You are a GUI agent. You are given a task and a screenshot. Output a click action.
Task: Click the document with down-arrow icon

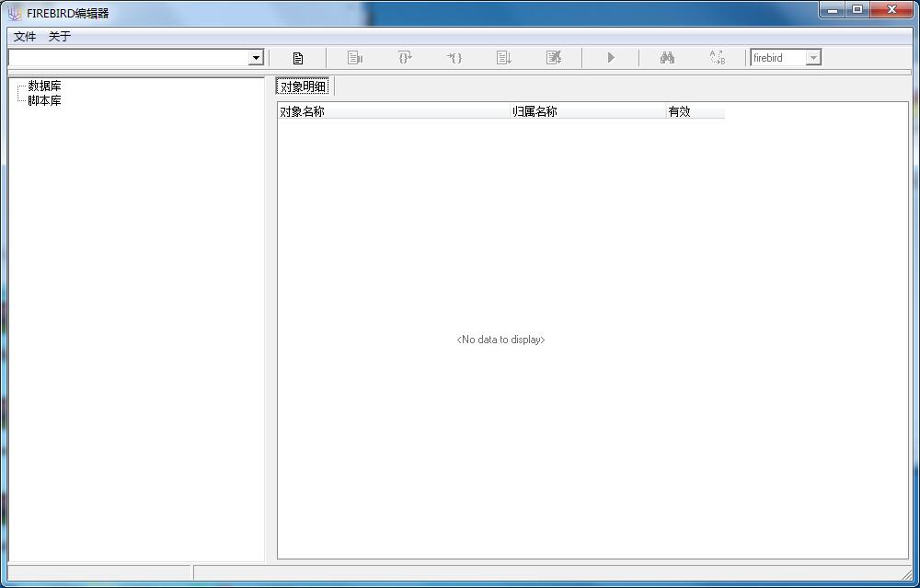click(x=504, y=57)
